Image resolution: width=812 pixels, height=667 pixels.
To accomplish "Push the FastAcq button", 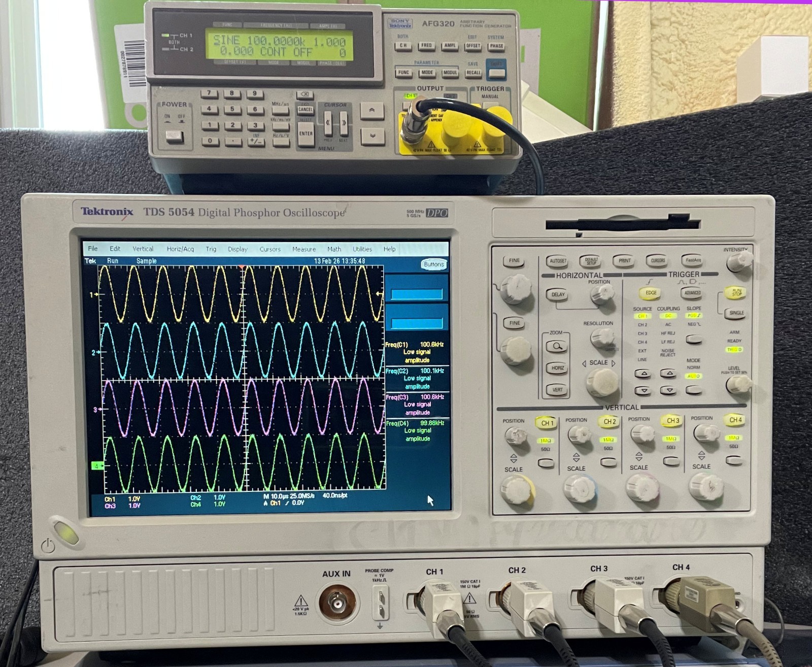I will 693,260.
